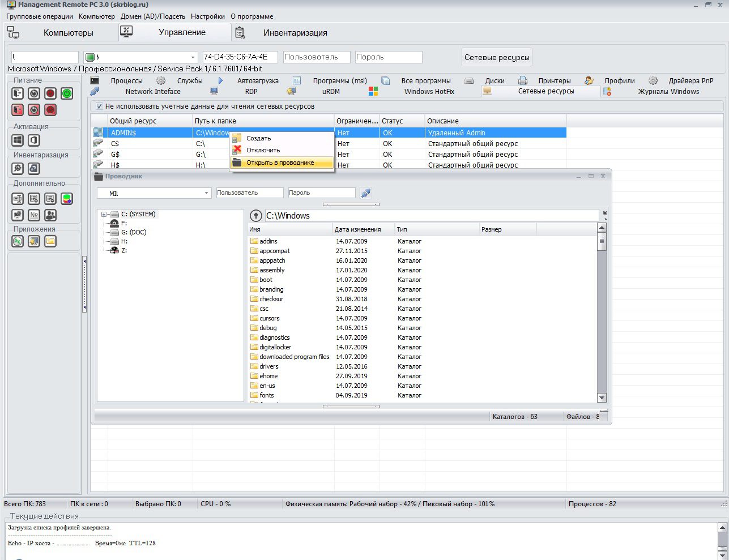The image size is (729, 560).
Task: Click the monitor-with-gear icon under Дополнительно
Action: pyautogui.click(x=18, y=215)
